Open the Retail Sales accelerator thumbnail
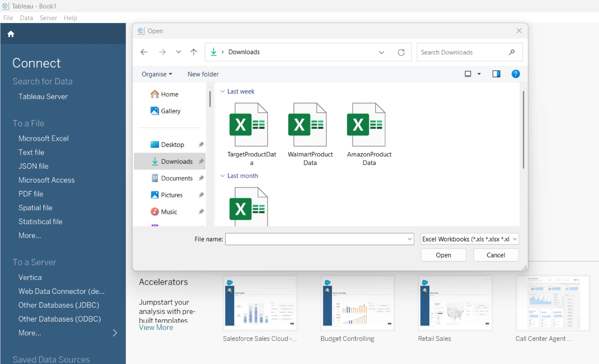599x364 pixels. coord(455,303)
